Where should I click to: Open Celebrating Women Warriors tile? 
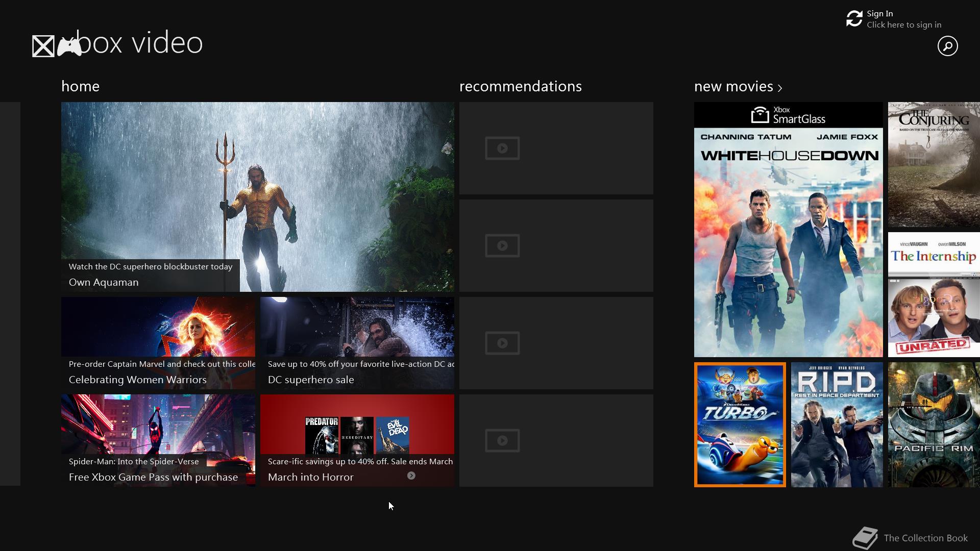pyautogui.click(x=158, y=343)
